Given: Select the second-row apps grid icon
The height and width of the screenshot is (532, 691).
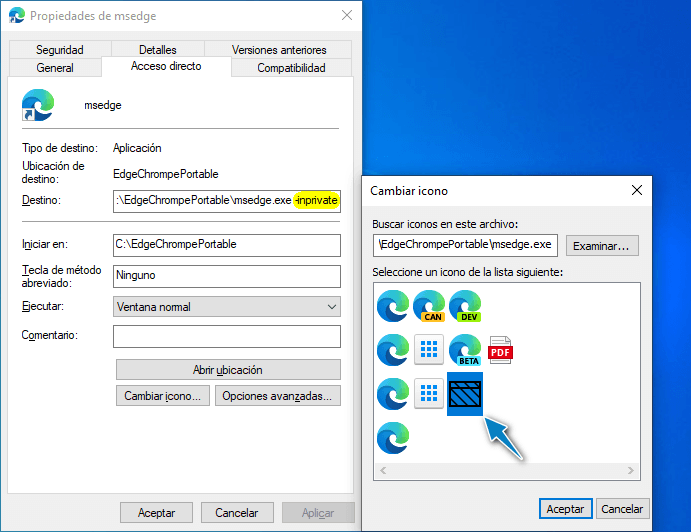Looking at the screenshot, I should 429,350.
